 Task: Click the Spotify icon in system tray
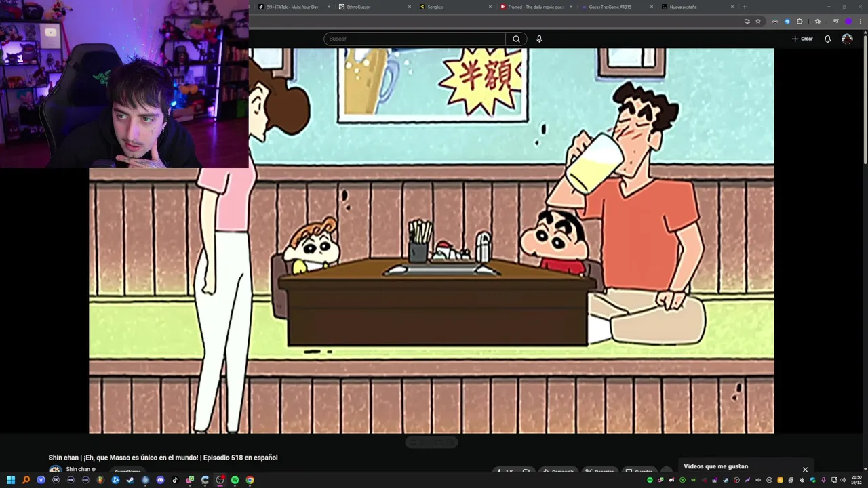point(650,480)
